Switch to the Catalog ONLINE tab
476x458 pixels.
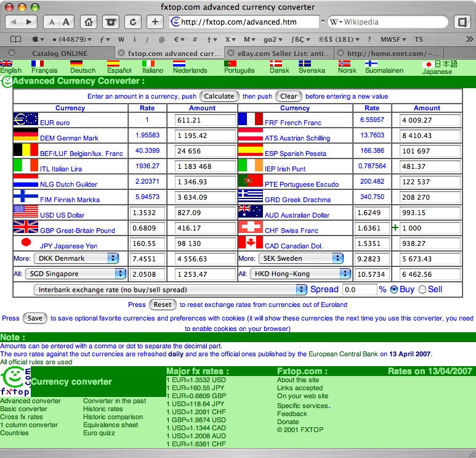tap(60, 54)
